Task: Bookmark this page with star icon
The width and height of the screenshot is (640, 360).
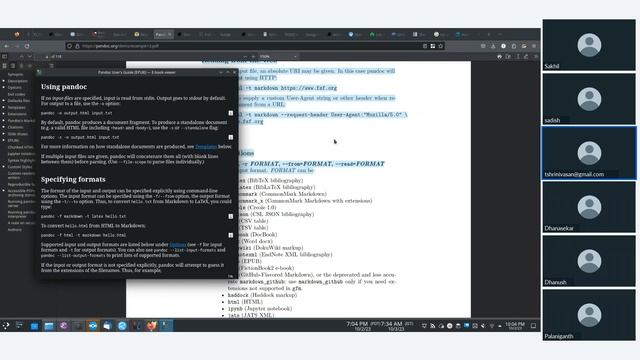Action: [x=441, y=46]
